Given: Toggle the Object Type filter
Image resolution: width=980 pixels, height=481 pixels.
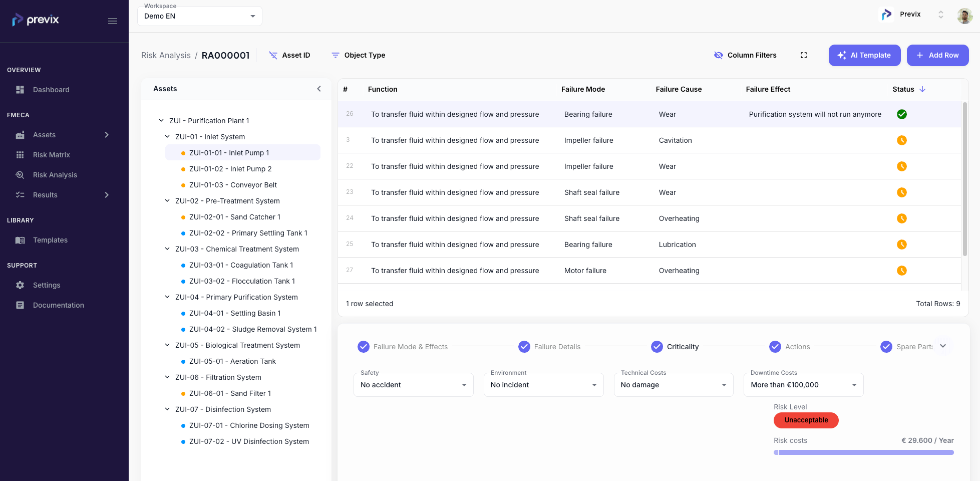Looking at the screenshot, I should tap(358, 55).
